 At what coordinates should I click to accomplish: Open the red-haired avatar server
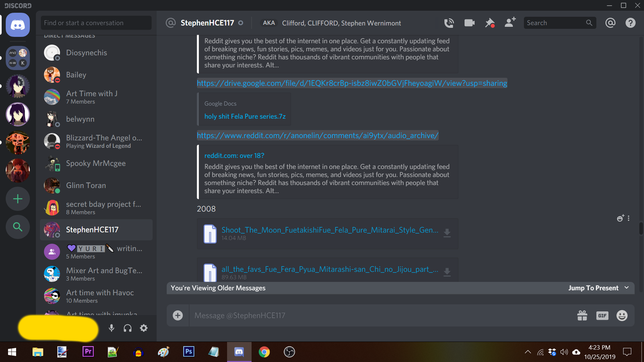click(x=18, y=171)
